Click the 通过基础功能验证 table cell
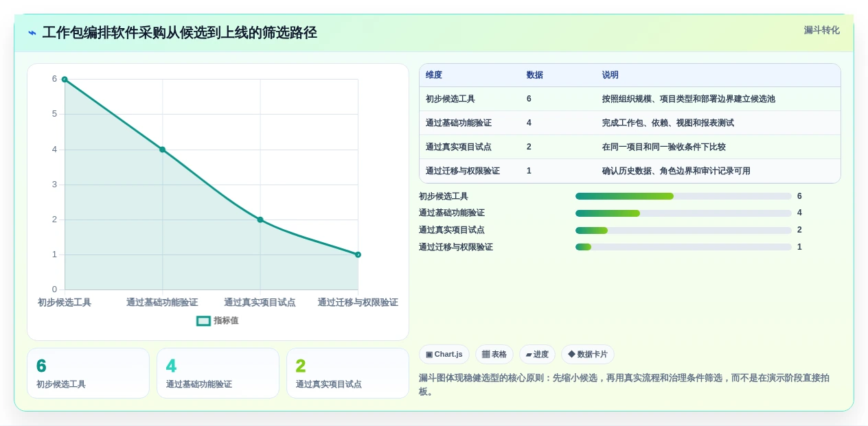Screen dimensions: 868x426 459,123
